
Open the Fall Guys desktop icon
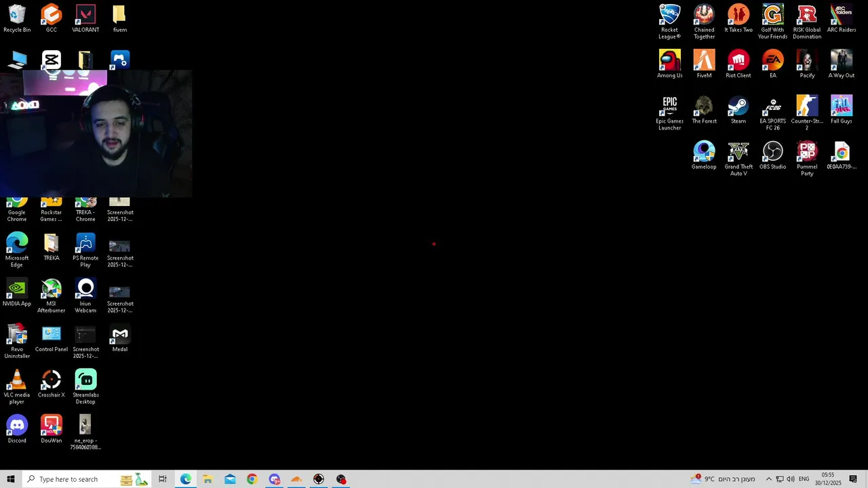[x=842, y=110]
